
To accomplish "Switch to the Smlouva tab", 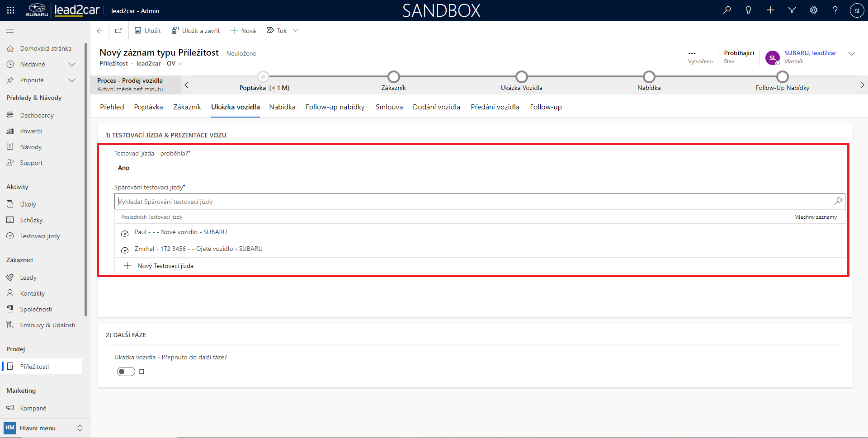I will tap(389, 107).
